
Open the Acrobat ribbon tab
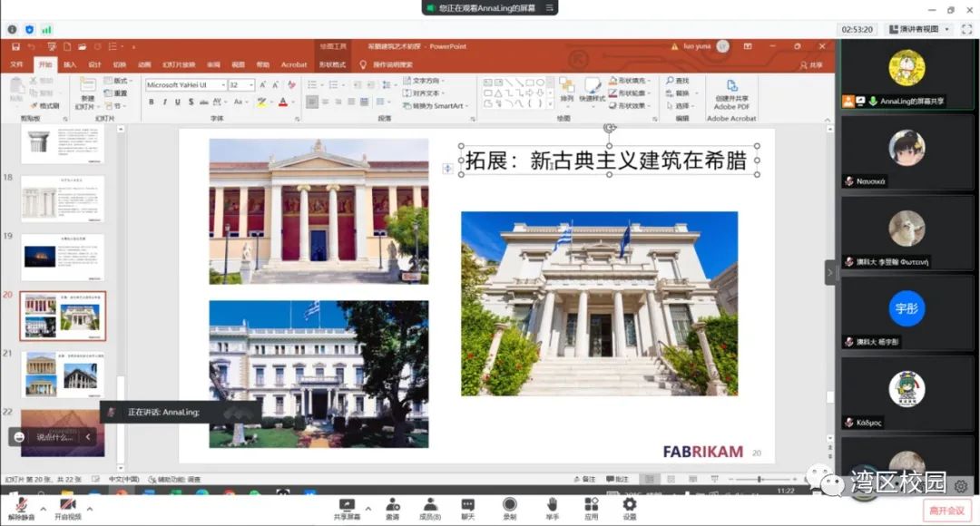tap(294, 65)
